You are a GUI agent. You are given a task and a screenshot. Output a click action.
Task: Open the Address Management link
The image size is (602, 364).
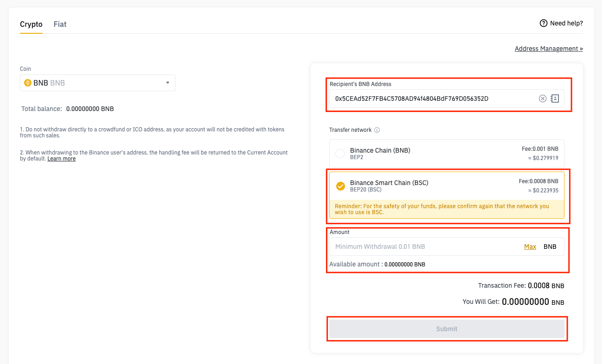coord(549,49)
